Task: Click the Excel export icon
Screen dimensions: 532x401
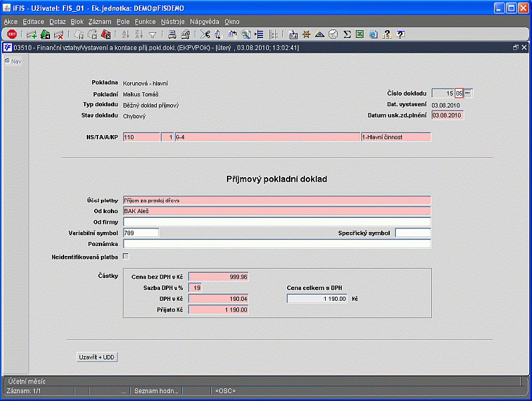Action: [360, 34]
